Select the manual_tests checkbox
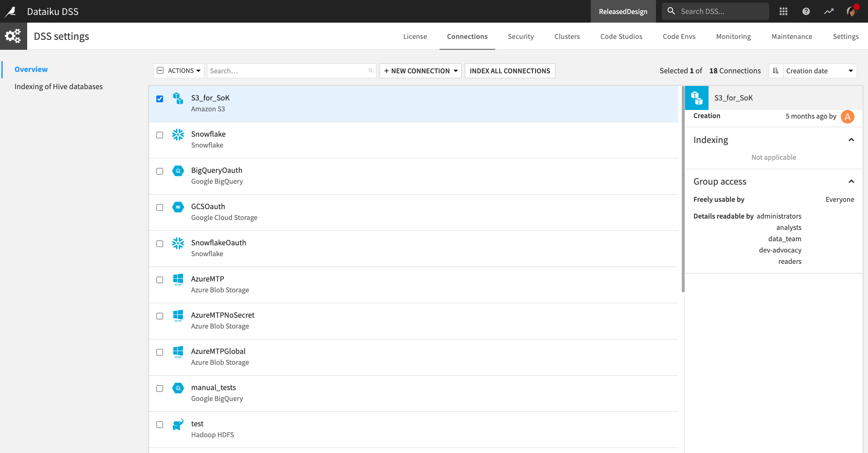This screenshot has width=868, height=453. tap(159, 388)
